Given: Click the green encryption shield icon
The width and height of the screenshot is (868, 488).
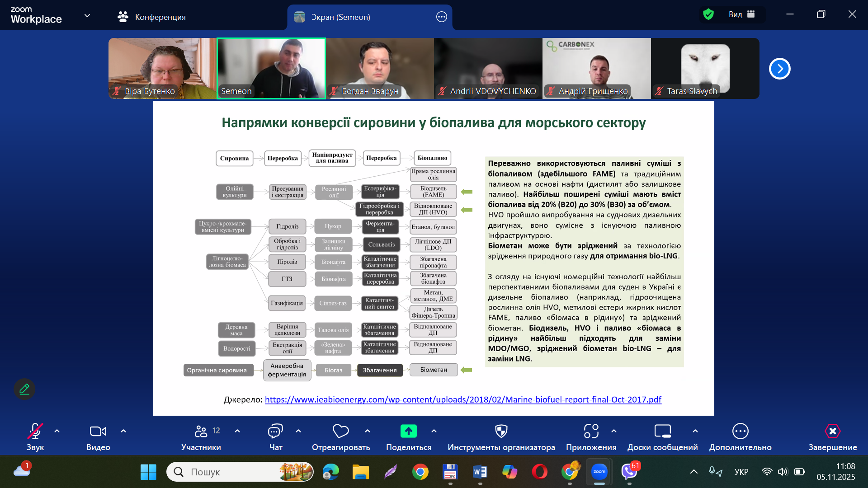Looking at the screenshot, I should pyautogui.click(x=708, y=14).
